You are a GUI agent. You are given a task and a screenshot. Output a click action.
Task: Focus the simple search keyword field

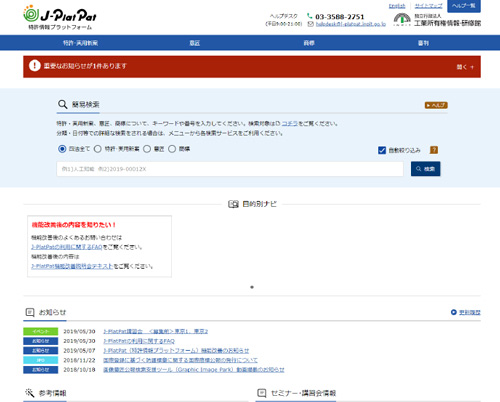pos(230,169)
